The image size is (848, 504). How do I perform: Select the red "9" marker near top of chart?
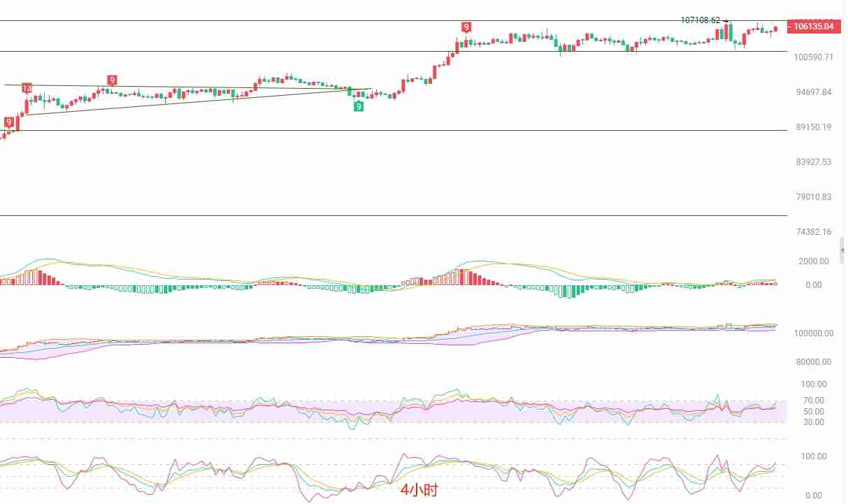(468, 27)
